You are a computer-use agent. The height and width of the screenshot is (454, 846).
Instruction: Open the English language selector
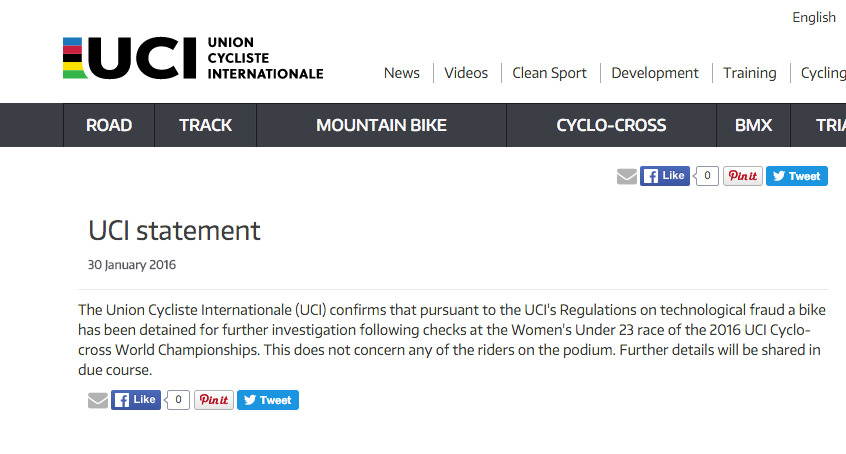point(813,17)
